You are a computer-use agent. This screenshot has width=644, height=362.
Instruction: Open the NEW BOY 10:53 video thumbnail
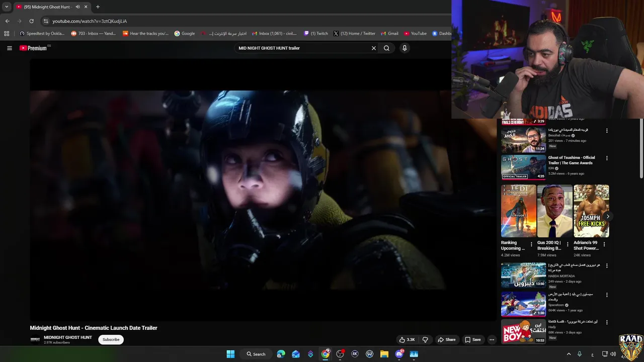coord(523,332)
